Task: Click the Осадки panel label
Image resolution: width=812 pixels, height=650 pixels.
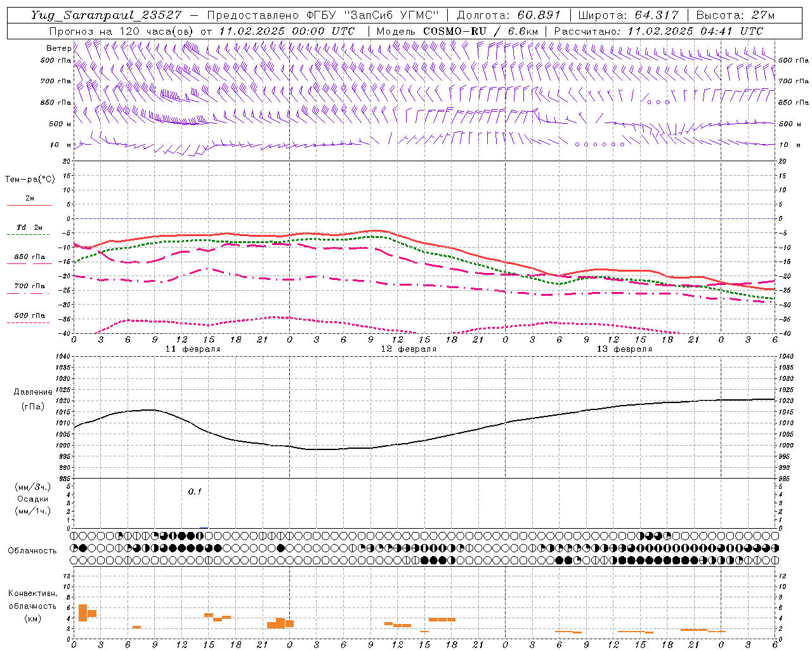Action: [x=33, y=499]
